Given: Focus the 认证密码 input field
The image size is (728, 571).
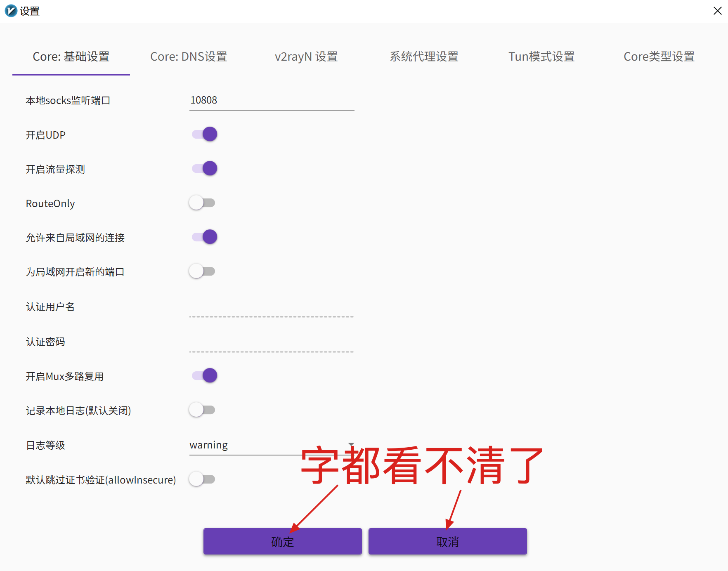Looking at the screenshot, I should [272, 342].
